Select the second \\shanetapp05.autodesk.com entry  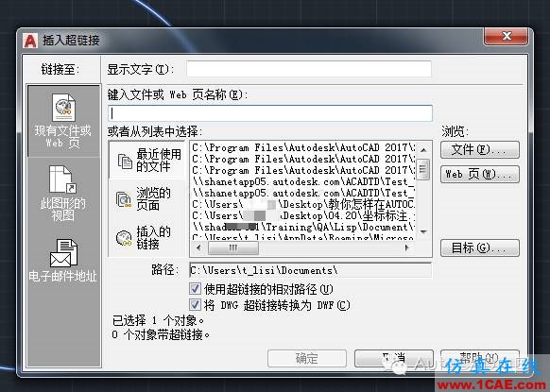[x=303, y=193]
